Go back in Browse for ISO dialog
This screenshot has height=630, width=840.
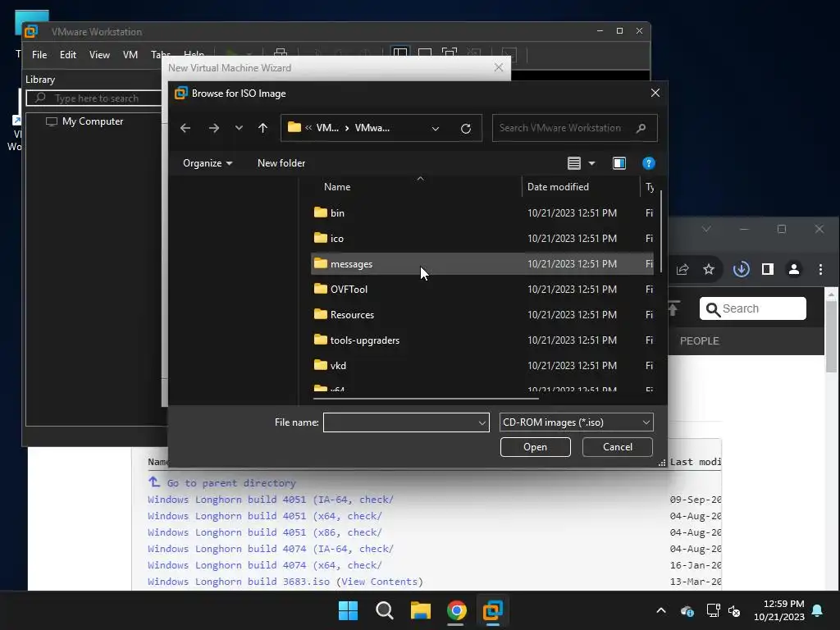(185, 128)
